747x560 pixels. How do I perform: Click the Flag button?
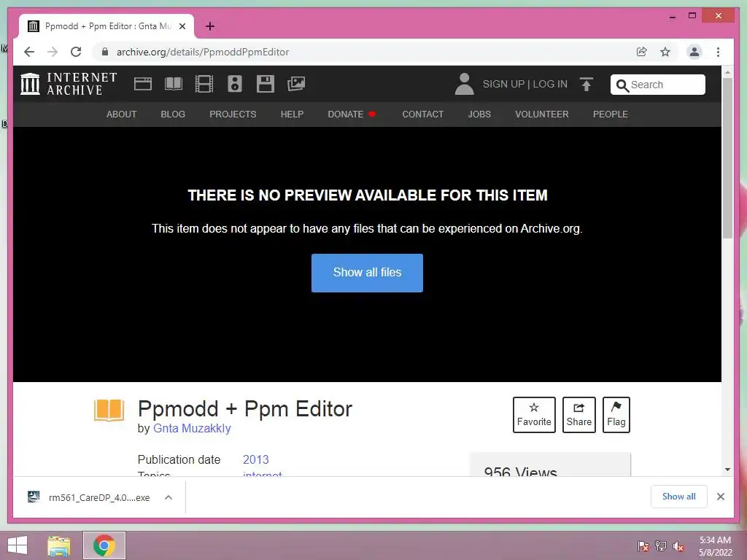(616, 415)
